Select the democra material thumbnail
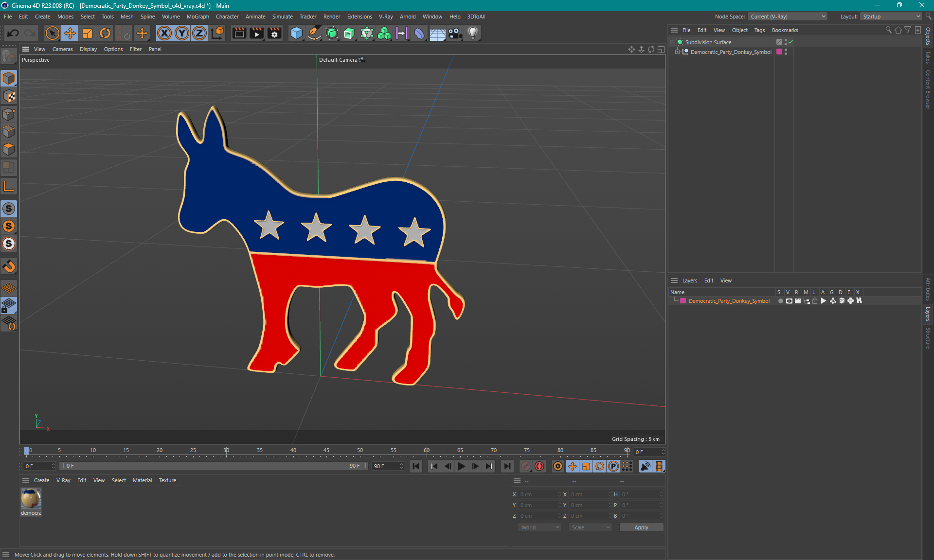934x560 pixels. pos(31,499)
